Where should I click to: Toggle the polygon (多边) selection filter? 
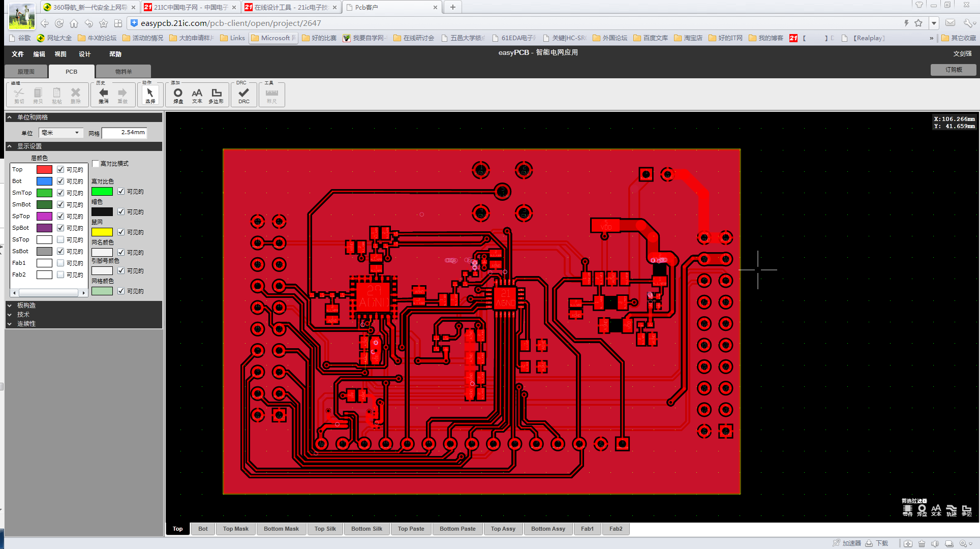click(x=967, y=510)
